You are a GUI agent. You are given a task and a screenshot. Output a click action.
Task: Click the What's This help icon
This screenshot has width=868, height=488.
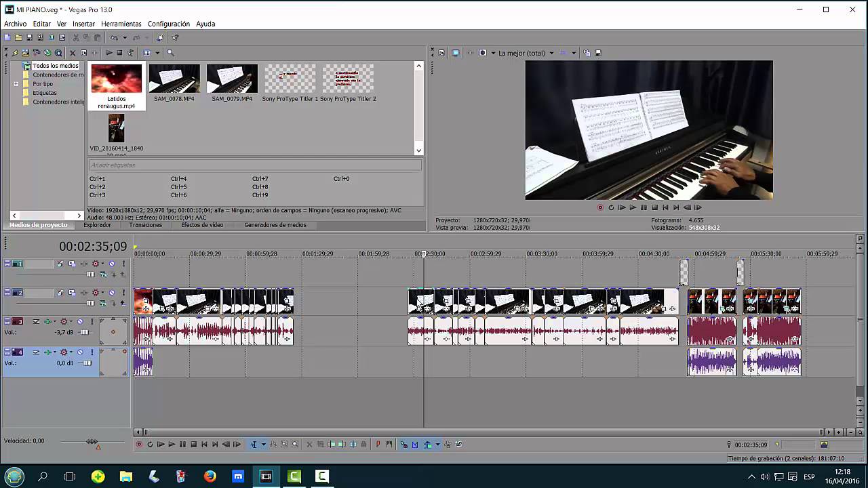[x=175, y=37]
